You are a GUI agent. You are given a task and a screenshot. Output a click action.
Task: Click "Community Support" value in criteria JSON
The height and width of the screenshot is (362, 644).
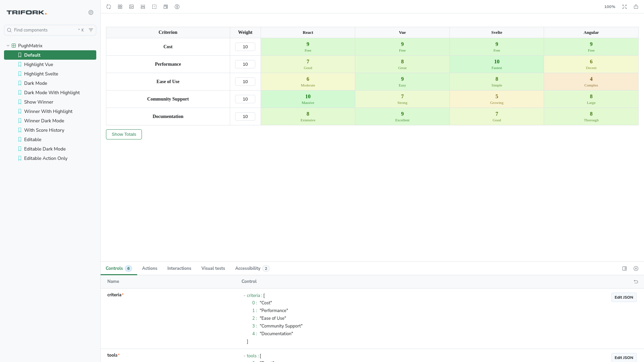coord(281,326)
